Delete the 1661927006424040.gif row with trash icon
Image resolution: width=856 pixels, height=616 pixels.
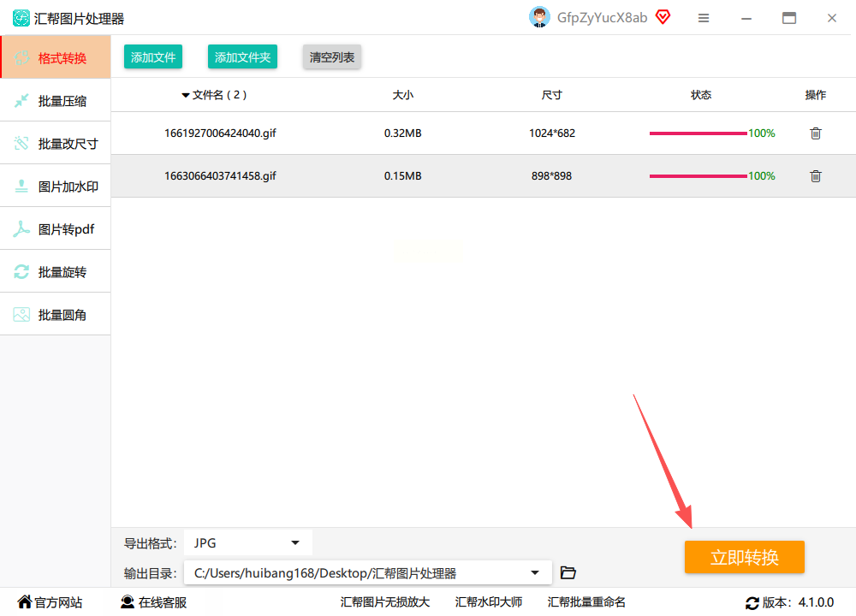coord(816,133)
